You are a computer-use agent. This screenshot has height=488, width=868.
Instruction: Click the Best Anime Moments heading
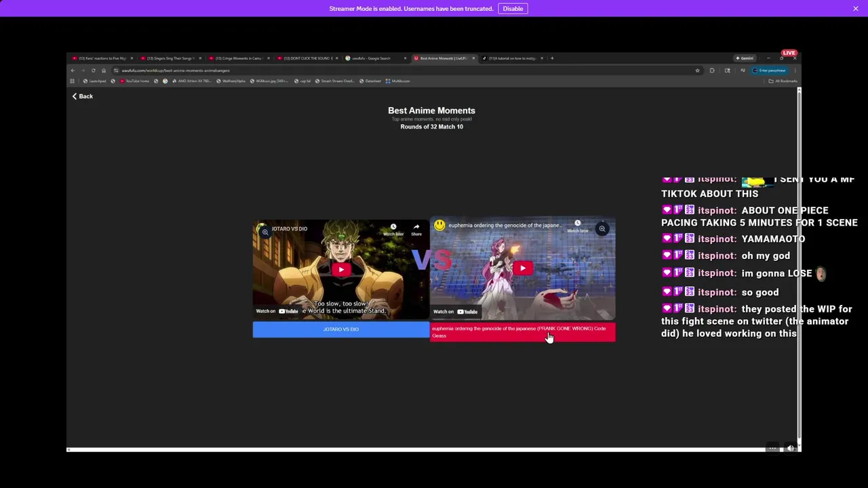pos(431,110)
